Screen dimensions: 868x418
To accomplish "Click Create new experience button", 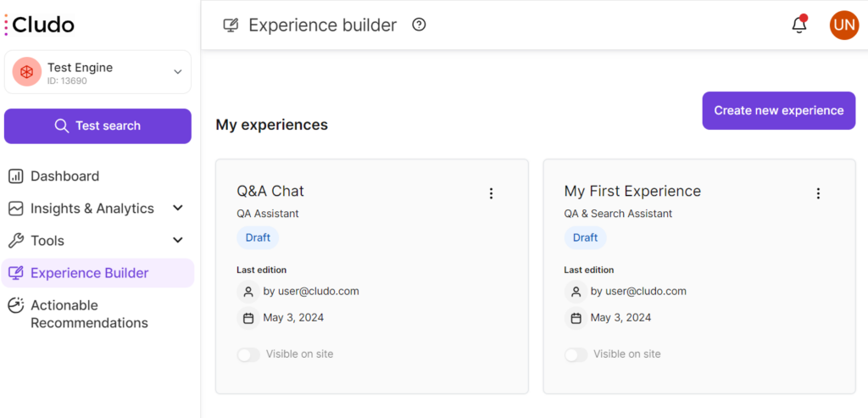I will [x=779, y=111].
